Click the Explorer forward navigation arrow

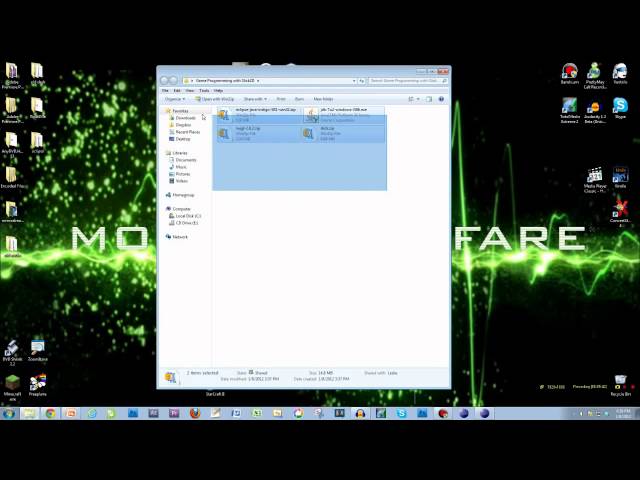(x=173, y=81)
